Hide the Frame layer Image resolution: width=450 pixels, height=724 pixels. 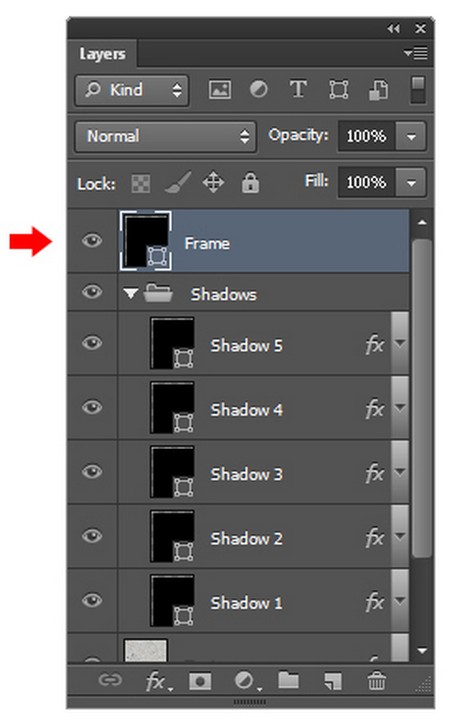[92, 241]
